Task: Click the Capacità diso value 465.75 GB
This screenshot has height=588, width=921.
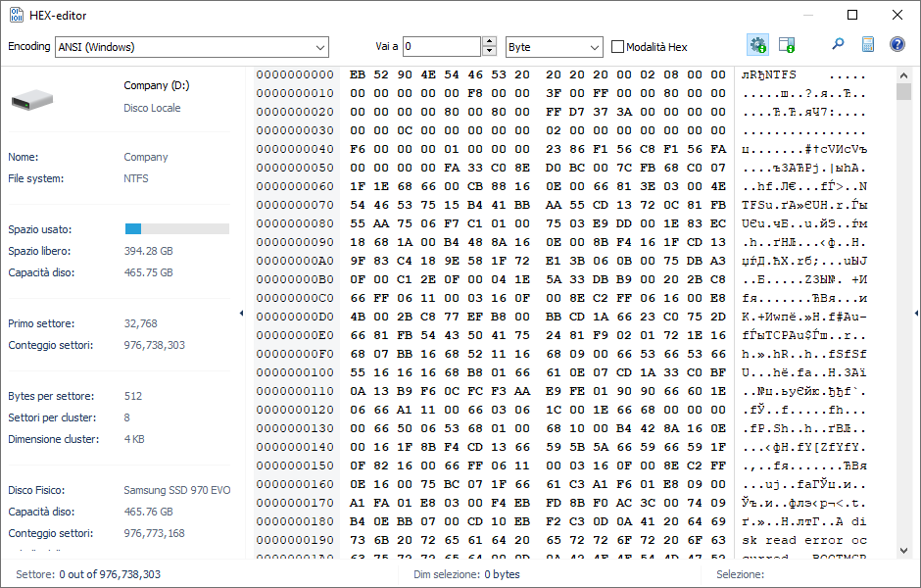Action: point(149,272)
